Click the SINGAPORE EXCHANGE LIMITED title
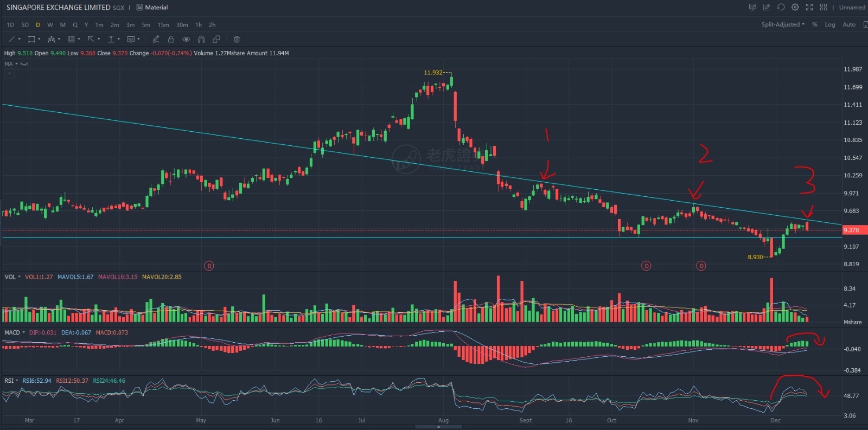868x430 pixels. [59, 8]
